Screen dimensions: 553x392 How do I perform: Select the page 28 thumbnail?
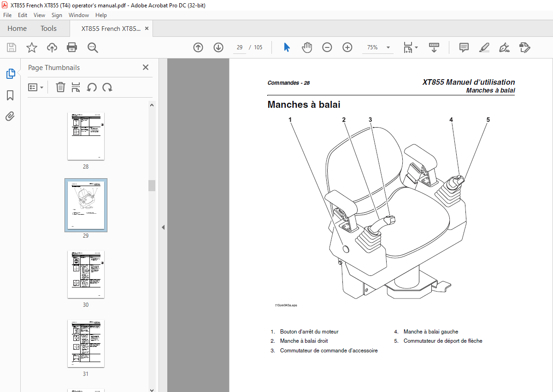(x=86, y=136)
